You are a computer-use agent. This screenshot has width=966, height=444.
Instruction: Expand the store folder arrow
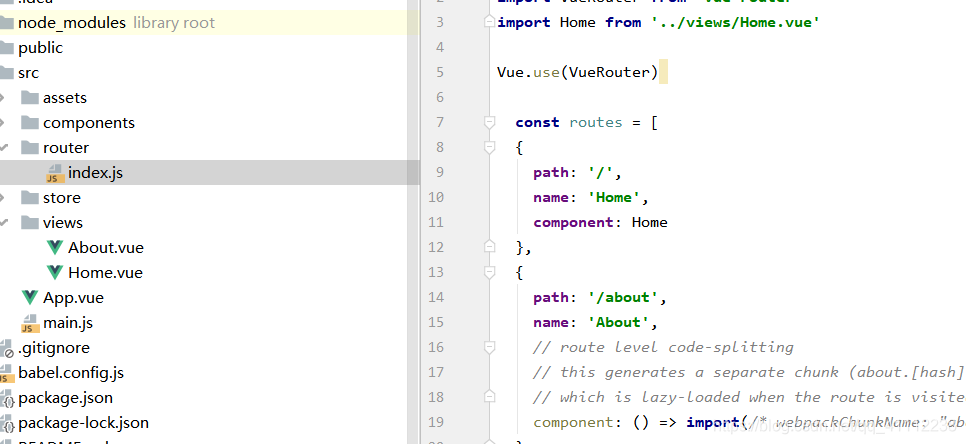(3, 197)
